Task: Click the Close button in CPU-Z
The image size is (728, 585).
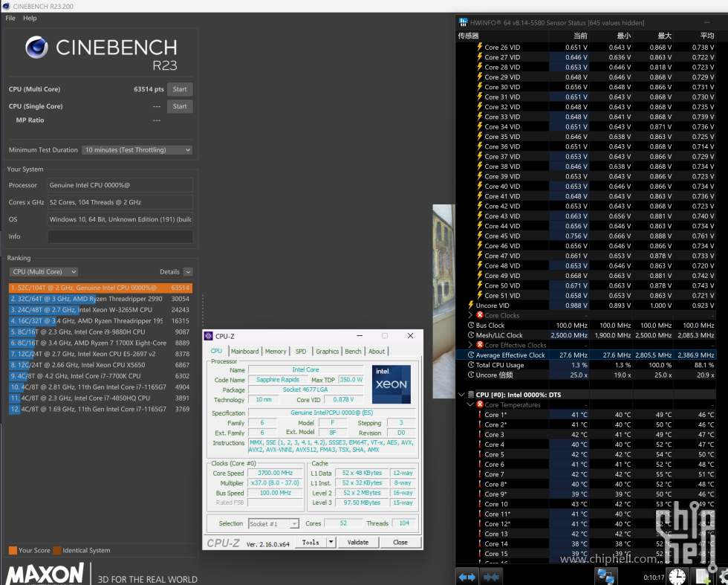Action: [400, 542]
